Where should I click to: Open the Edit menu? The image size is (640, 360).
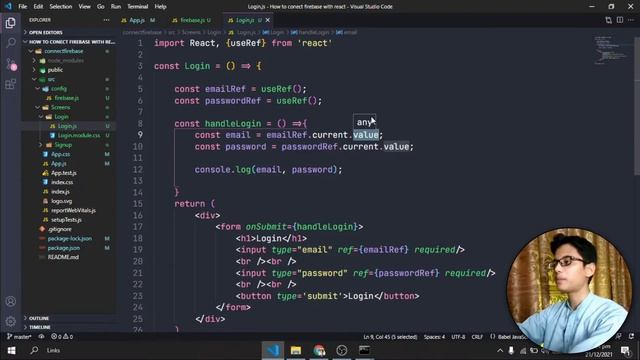click(x=38, y=7)
